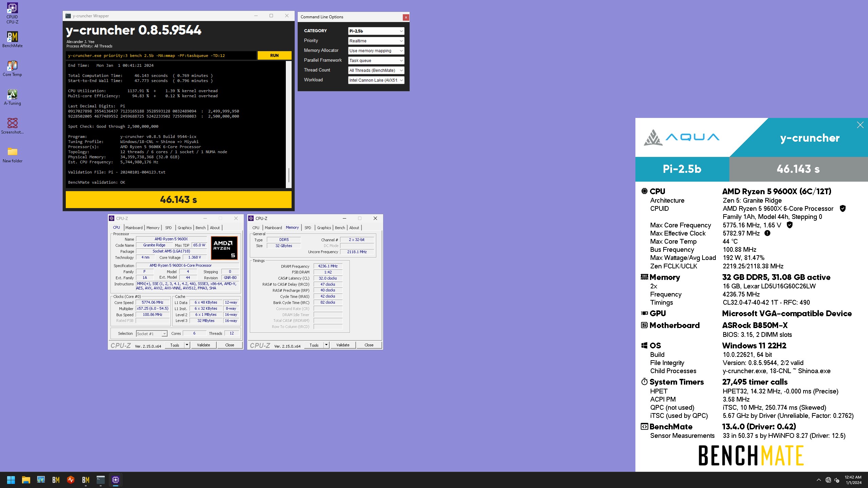Viewport: 868px width, 488px height.
Task: Switch to CPU tab in right CPU-Z
Action: click(256, 228)
